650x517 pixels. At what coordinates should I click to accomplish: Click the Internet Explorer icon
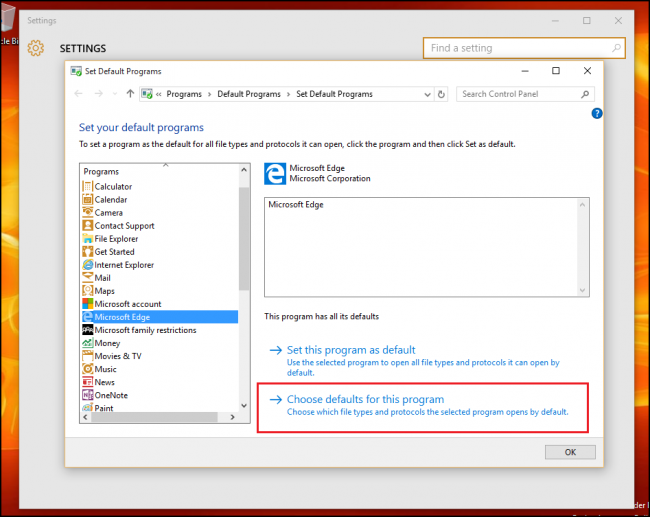point(87,265)
